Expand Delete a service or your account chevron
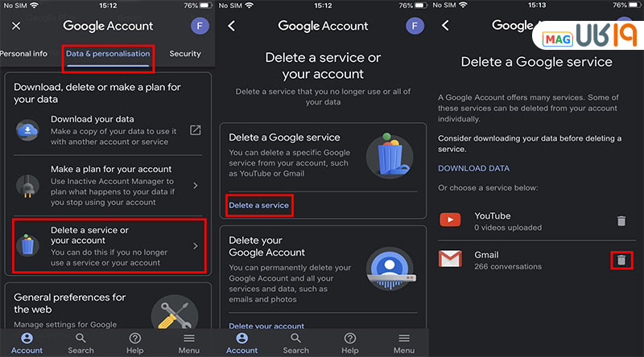 point(196,246)
